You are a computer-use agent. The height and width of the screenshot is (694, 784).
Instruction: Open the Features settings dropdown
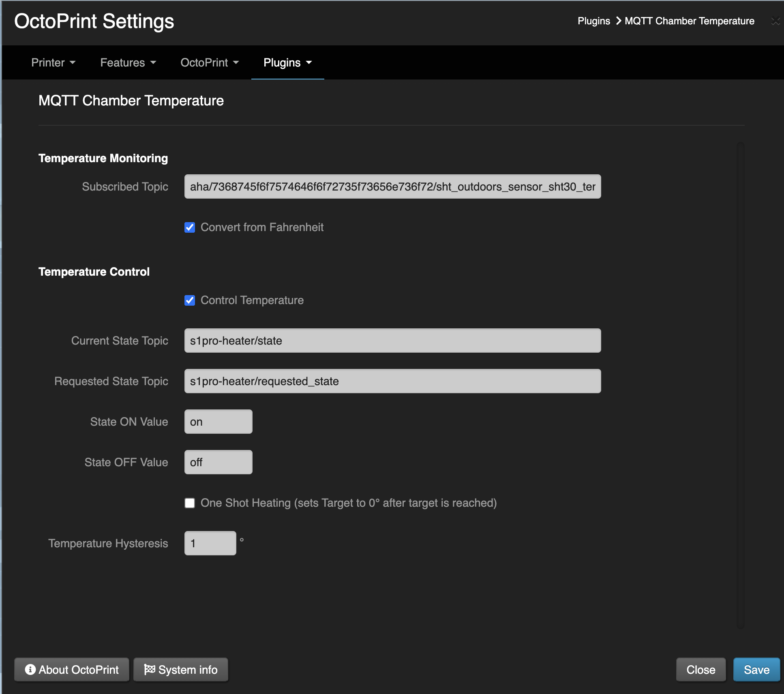coord(128,62)
